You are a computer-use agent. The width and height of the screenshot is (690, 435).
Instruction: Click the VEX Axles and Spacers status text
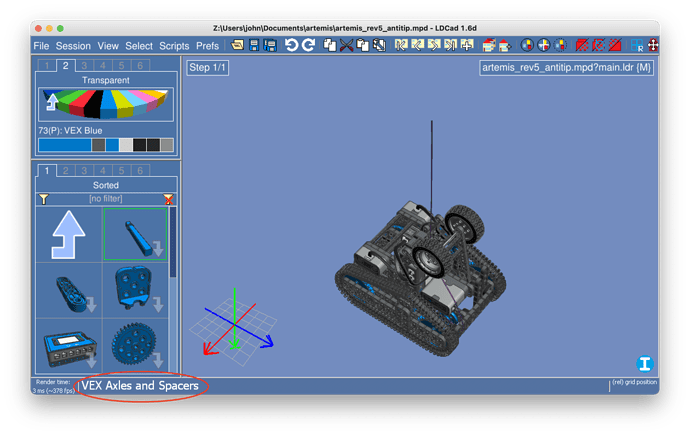point(140,386)
